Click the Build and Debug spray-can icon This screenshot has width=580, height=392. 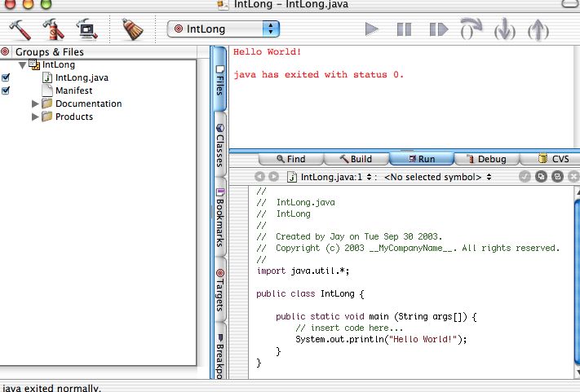[x=53, y=29]
